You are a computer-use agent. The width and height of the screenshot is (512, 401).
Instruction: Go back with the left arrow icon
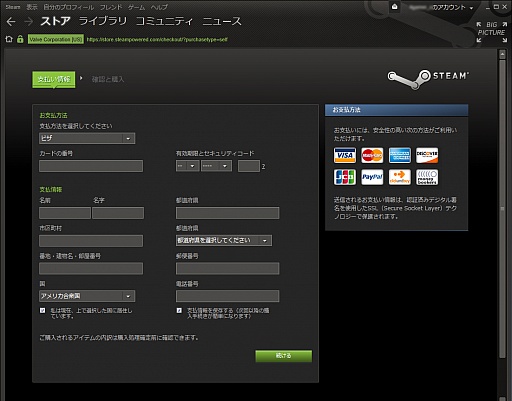(x=11, y=22)
